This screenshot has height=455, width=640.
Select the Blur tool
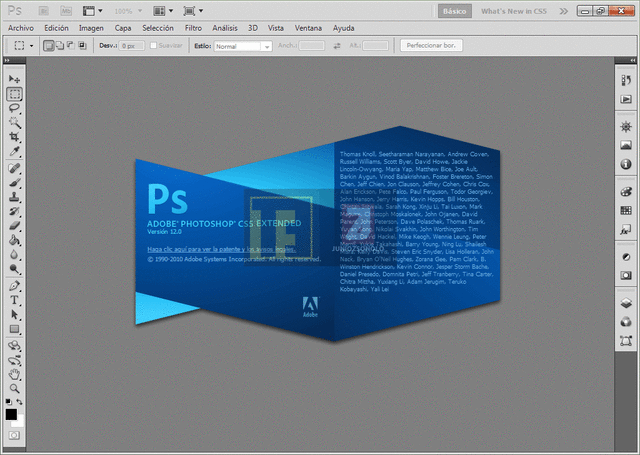[x=14, y=255]
